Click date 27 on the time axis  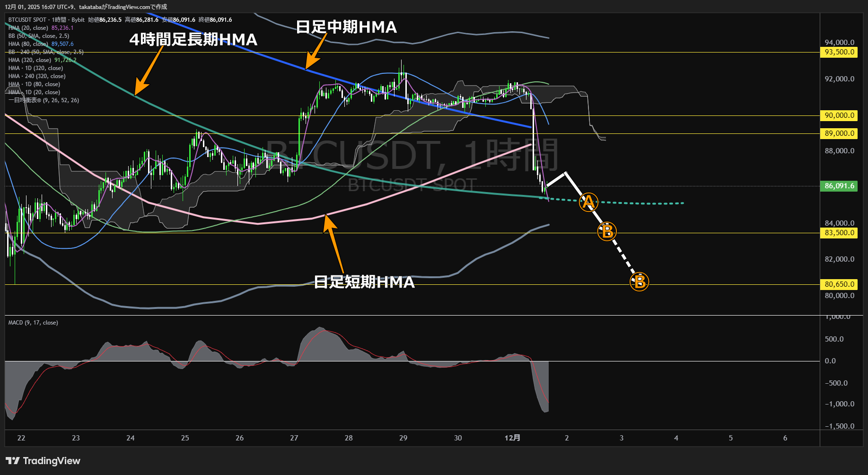(294, 438)
